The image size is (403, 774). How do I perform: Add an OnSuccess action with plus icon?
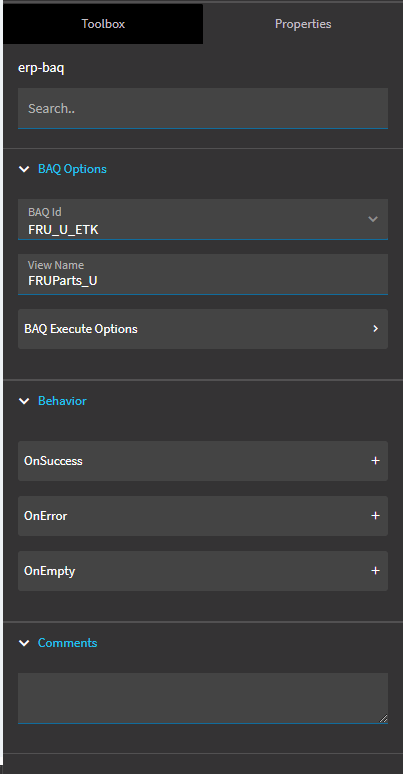(x=375, y=461)
